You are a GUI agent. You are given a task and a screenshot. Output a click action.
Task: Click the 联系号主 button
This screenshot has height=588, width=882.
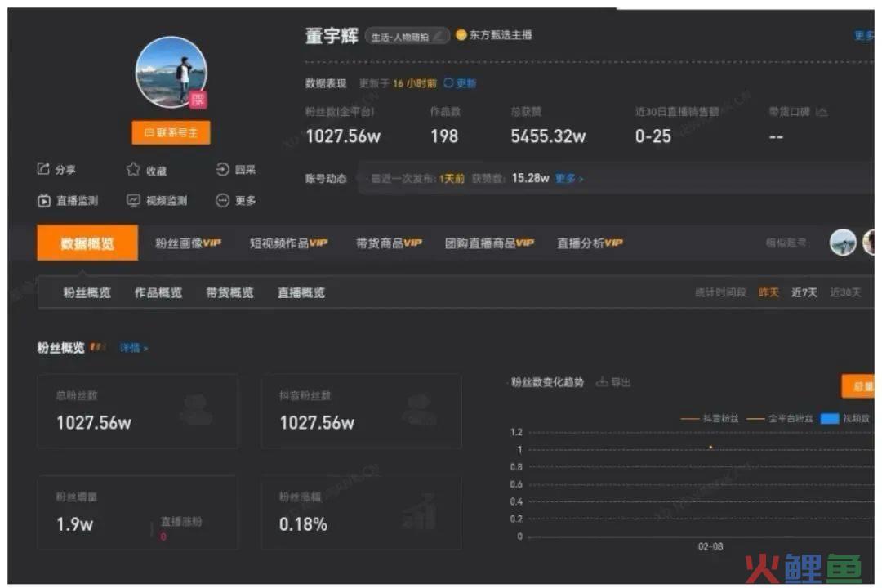point(171,133)
